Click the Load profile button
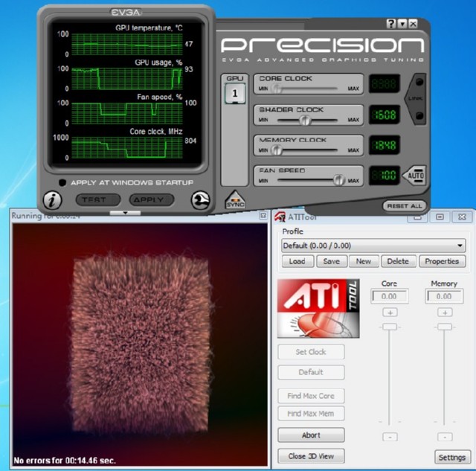This screenshot has height=471, width=476. coord(297,261)
